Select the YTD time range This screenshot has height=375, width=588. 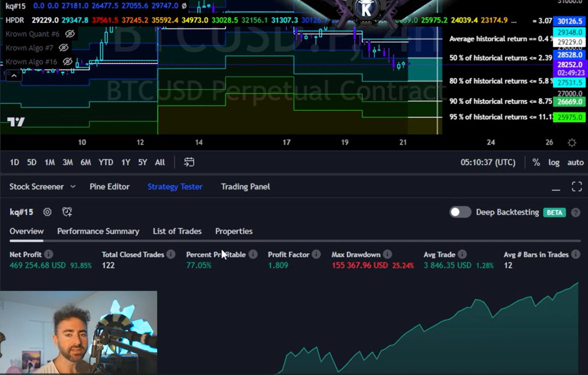[106, 162]
